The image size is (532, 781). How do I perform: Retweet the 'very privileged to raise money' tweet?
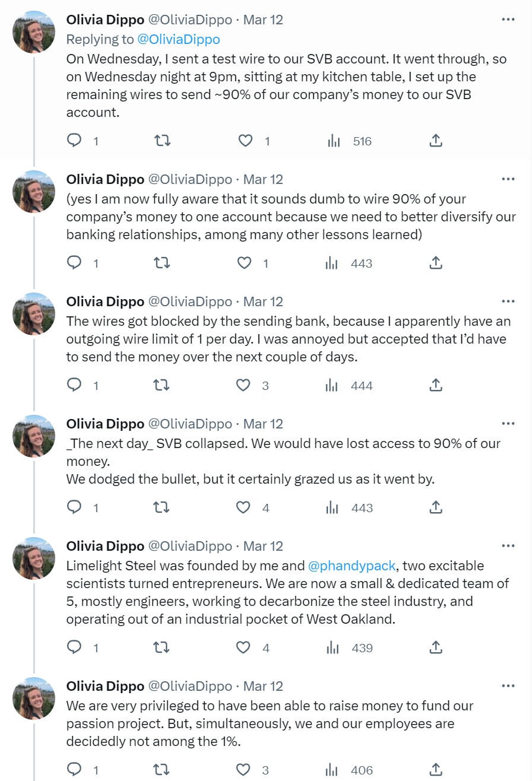[x=162, y=770]
